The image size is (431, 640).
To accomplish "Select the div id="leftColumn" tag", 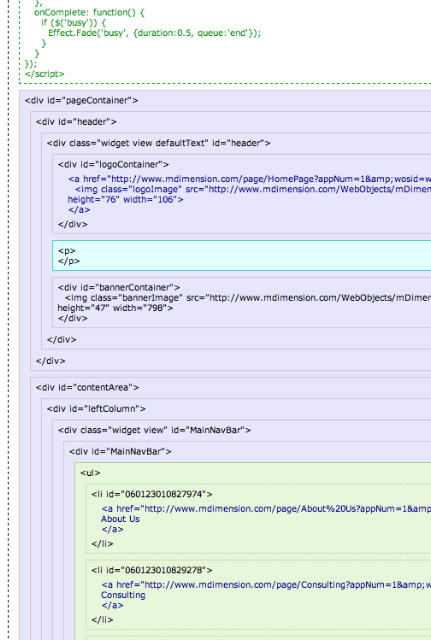I will [96, 409].
